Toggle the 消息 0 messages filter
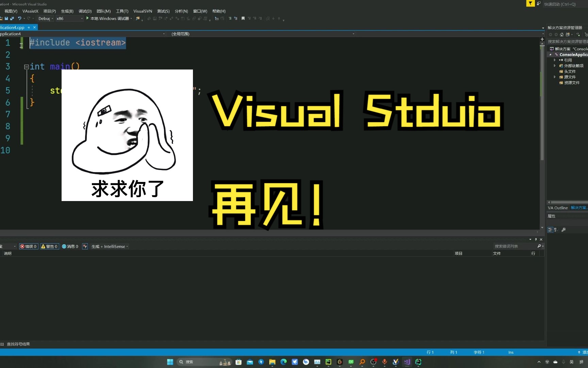 (x=70, y=246)
